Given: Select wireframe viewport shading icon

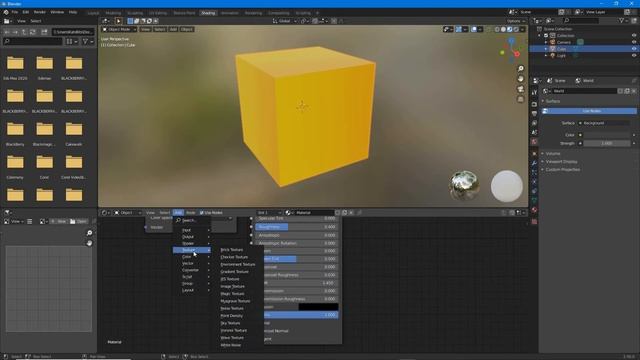Looking at the screenshot, I should pos(497,29).
